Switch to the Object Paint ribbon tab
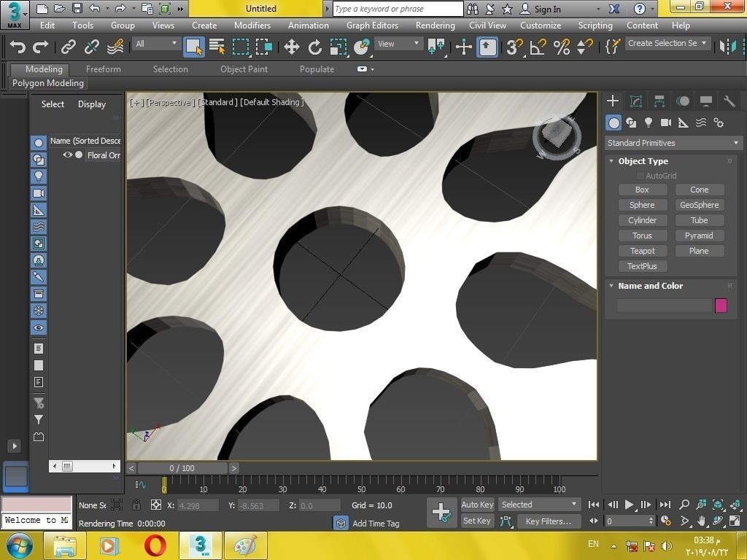 (x=244, y=69)
